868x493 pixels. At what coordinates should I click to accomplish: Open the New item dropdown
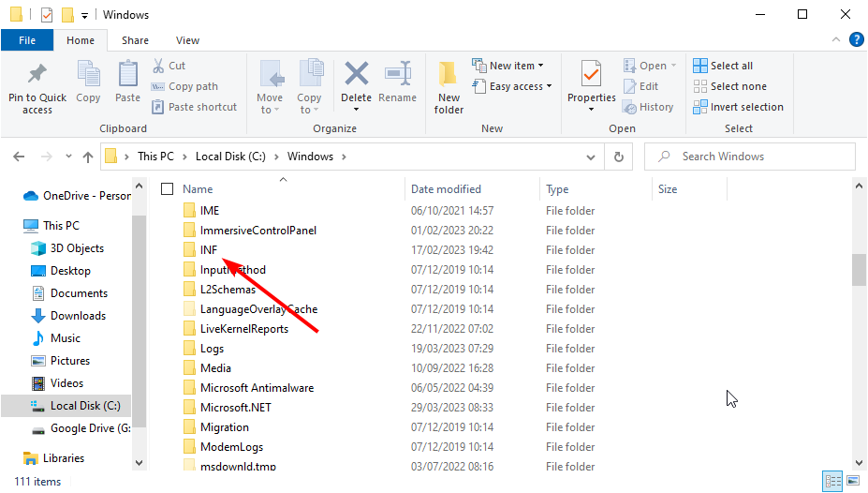(508, 66)
